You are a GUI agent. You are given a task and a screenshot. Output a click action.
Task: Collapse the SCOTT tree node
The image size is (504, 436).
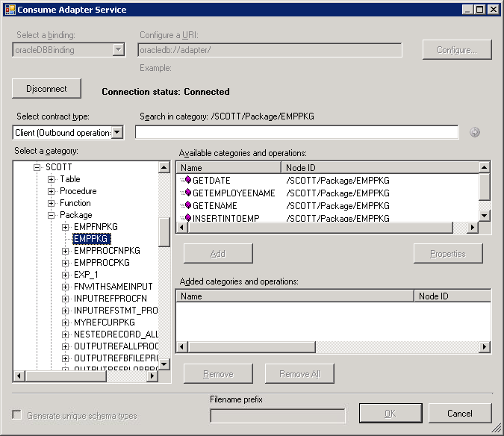click(37, 167)
